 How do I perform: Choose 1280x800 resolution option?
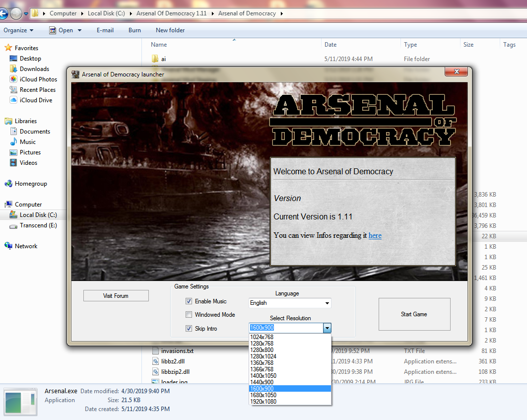[x=290, y=350]
